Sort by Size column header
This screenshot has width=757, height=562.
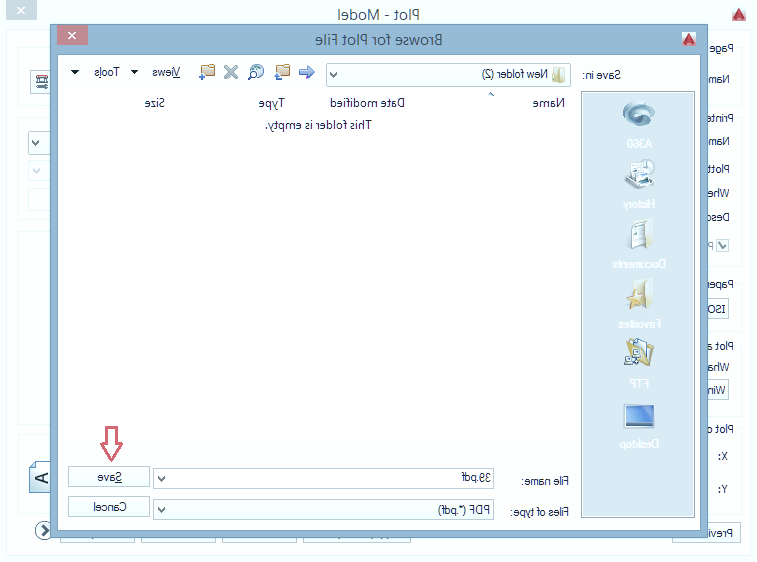coord(154,103)
